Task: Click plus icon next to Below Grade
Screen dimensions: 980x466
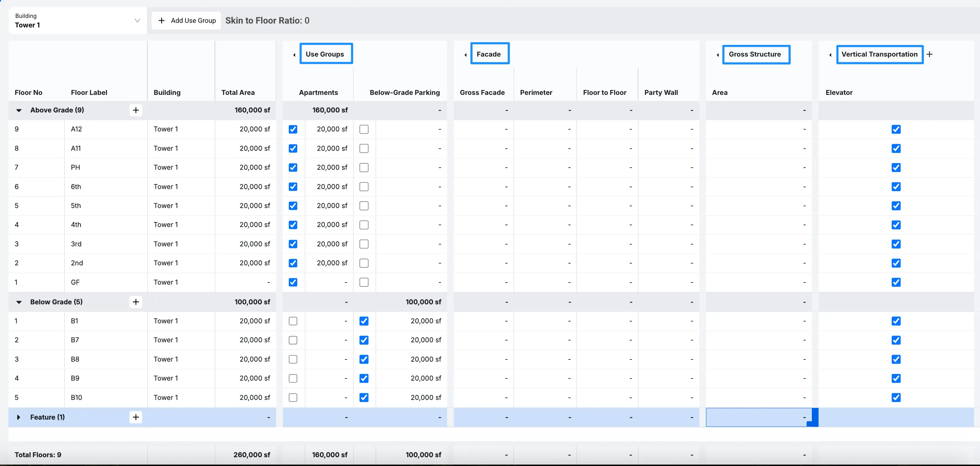Action: [136, 302]
